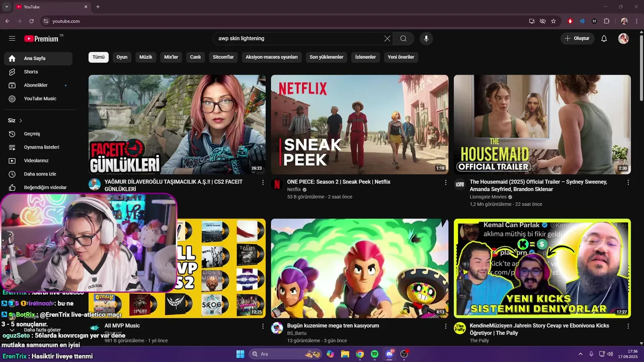Screen dimensions: 644x362
Task: Open the account avatar menu
Action: (x=623, y=39)
